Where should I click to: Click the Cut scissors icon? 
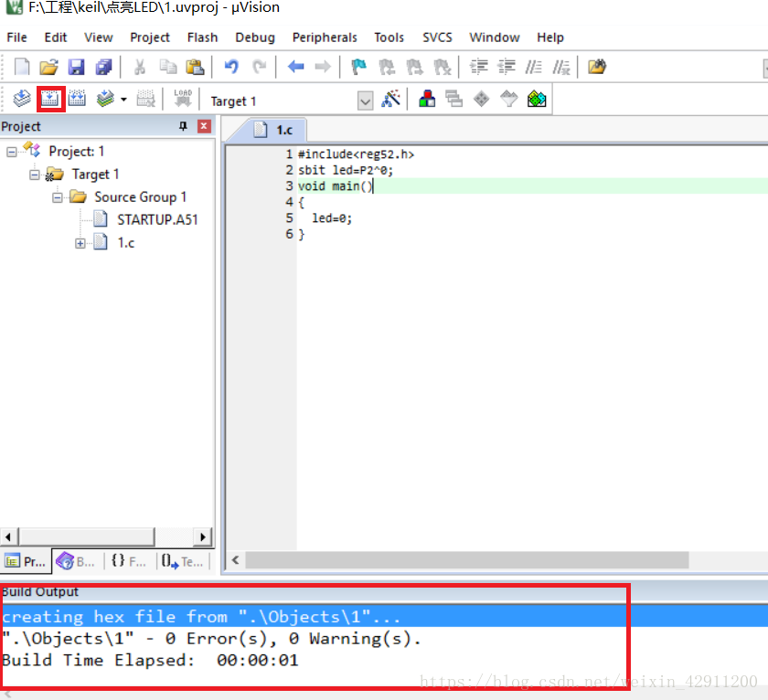click(x=140, y=67)
